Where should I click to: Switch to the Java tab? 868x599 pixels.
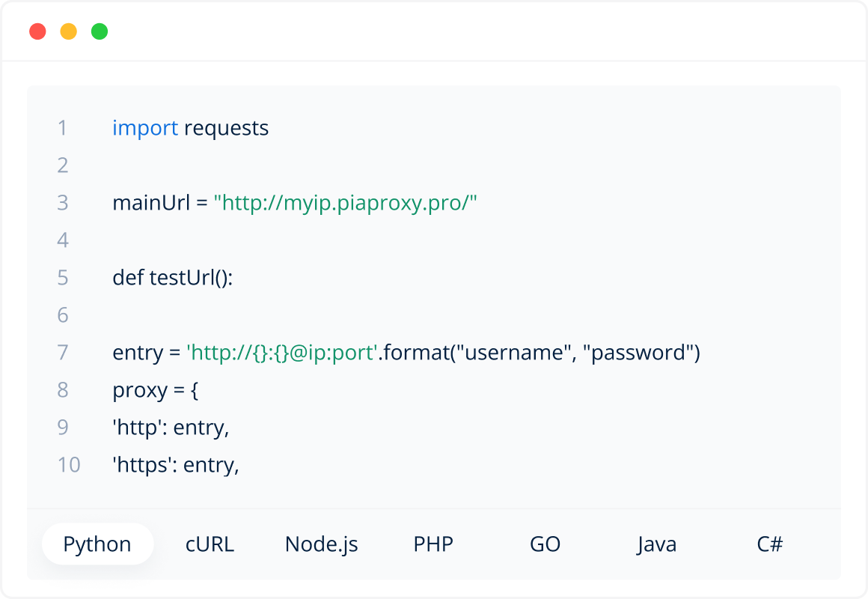point(657,544)
